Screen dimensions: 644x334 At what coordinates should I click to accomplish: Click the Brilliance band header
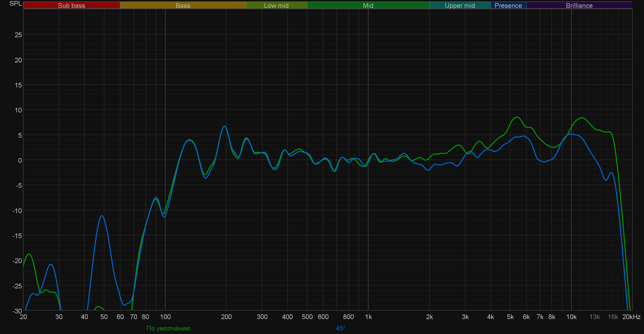click(579, 5)
